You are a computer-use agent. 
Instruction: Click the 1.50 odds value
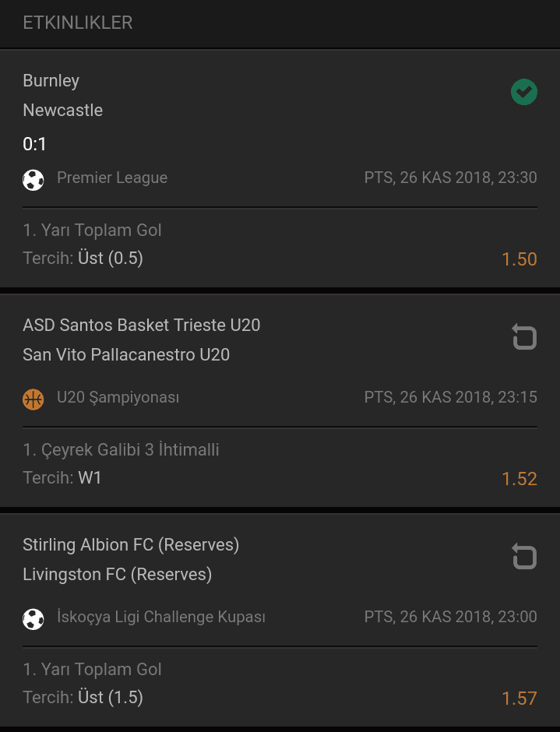coord(519,259)
